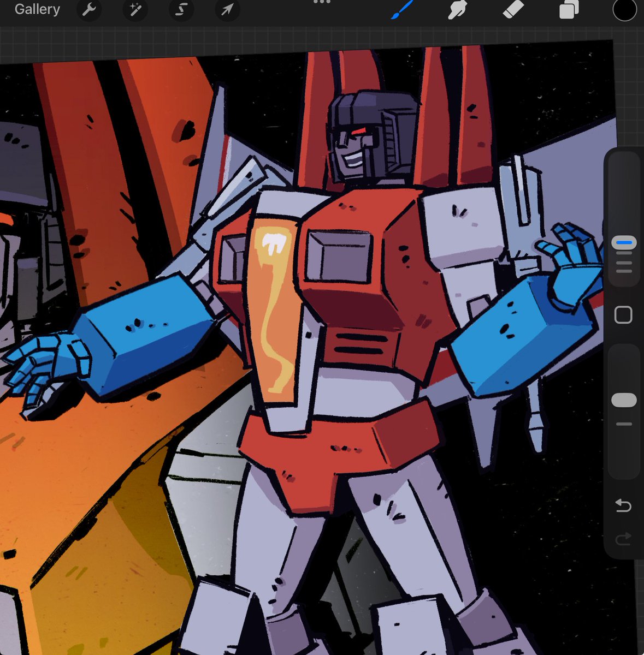The height and width of the screenshot is (655, 644).
Task: Open the Actions wrench menu
Action: click(88, 9)
